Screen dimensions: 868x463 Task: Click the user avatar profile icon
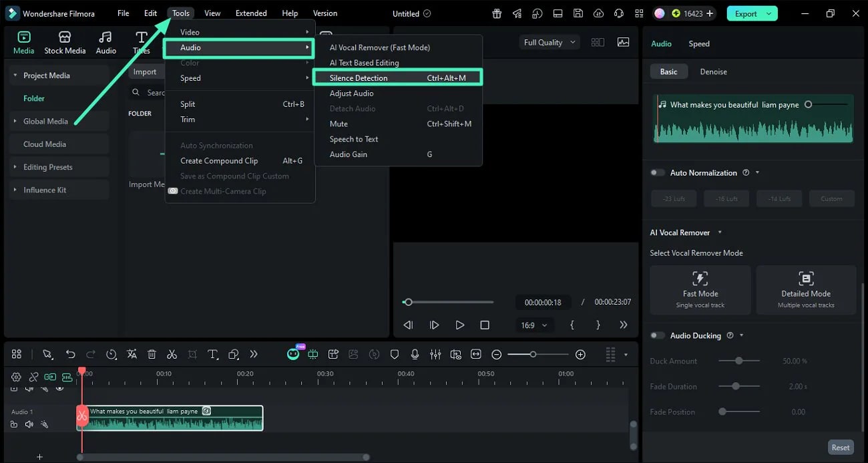click(659, 13)
